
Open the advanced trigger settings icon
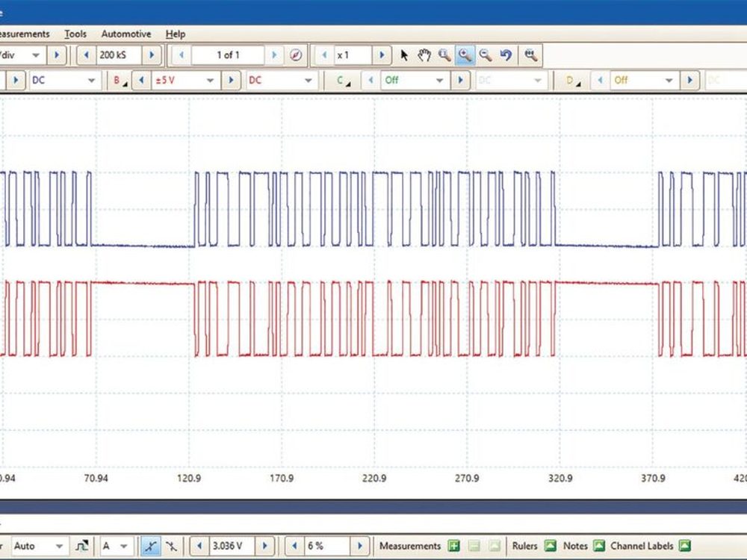click(82, 546)
